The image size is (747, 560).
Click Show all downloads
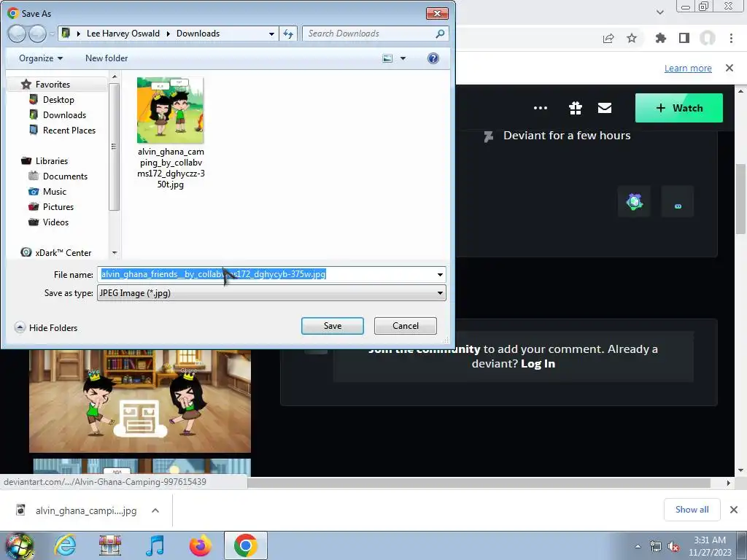click(x=692, y=510)
